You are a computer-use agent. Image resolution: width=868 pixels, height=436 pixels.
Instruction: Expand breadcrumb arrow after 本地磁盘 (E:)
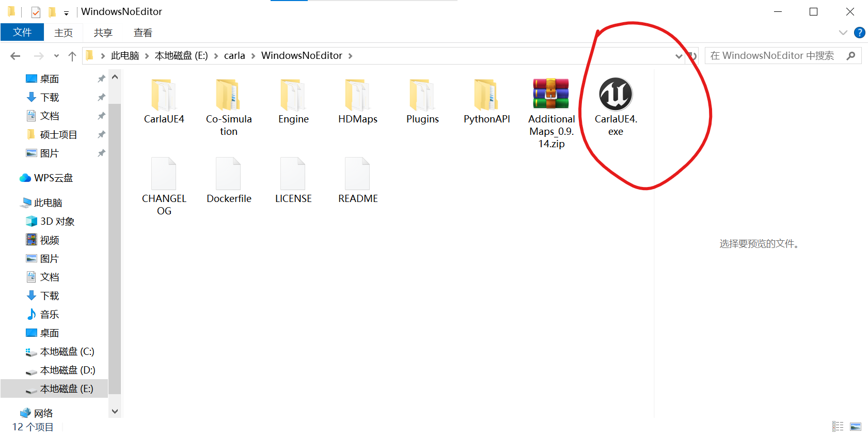click(216, 56)
